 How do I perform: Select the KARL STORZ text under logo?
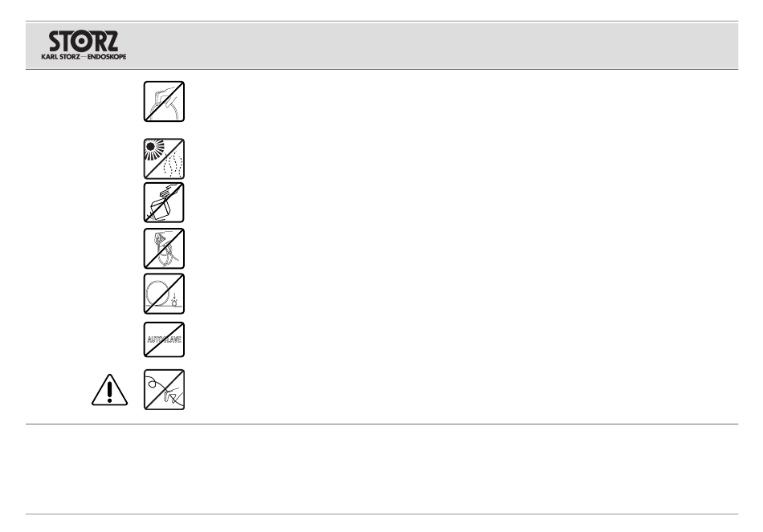pos(60,57)
